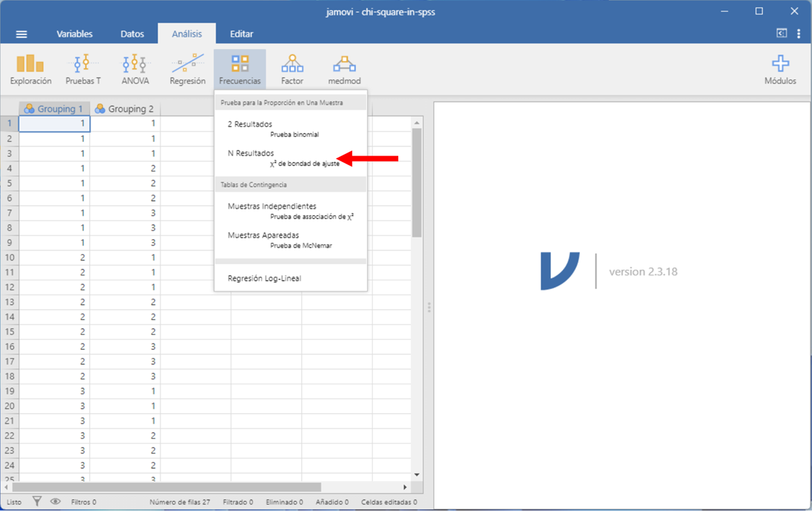Open the Factor analysis menu
This screenshot has height=511, width=812.
coord(292,70)
